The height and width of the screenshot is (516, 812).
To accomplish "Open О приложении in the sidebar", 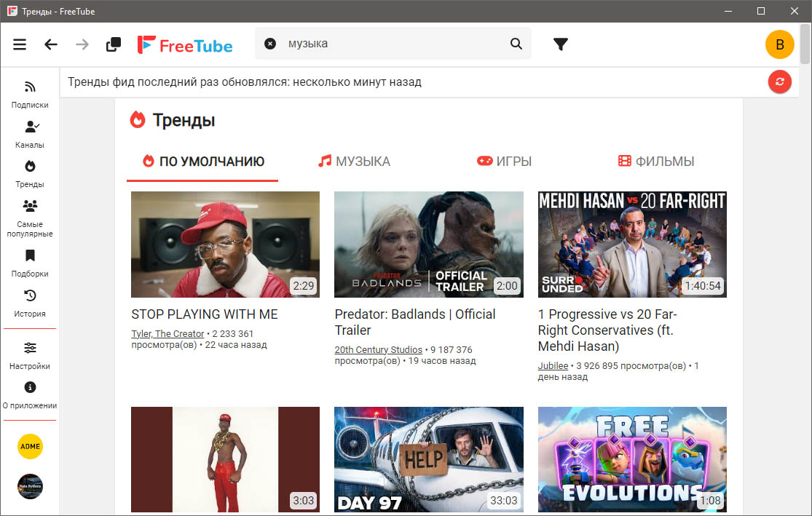I will coord(30,396).
